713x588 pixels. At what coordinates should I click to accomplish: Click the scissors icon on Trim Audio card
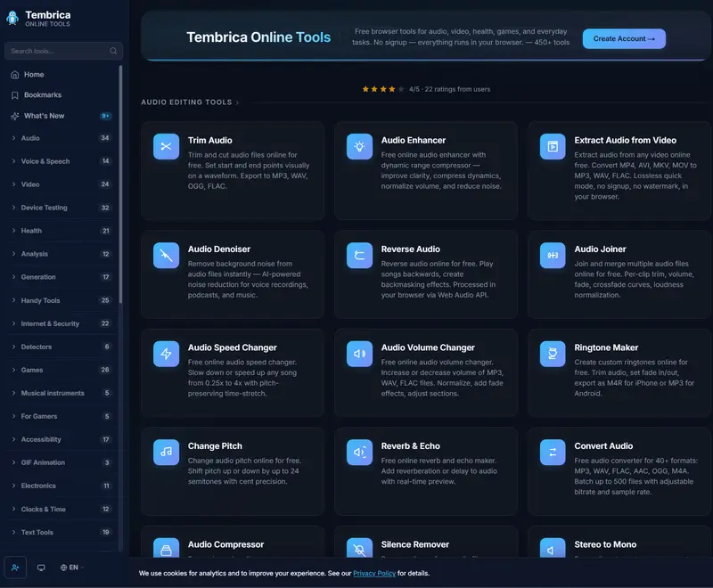[x=166, y=146]
